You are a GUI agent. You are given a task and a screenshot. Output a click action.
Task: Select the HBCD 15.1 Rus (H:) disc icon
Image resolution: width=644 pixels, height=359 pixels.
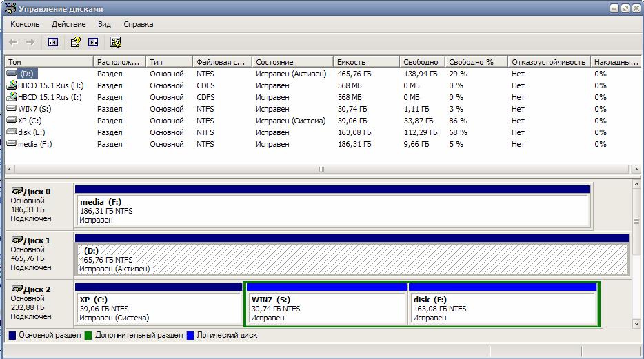(x=12, y=85)
